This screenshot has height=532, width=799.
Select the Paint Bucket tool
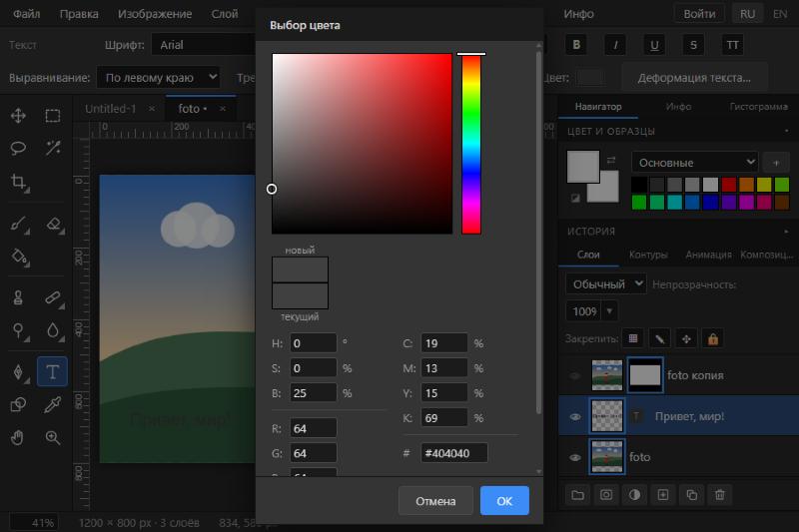tap(18, 257)
